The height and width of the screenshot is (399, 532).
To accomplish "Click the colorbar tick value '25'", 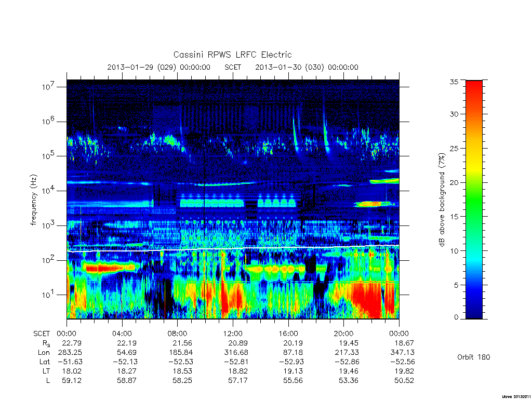I will tap(454, 148).
